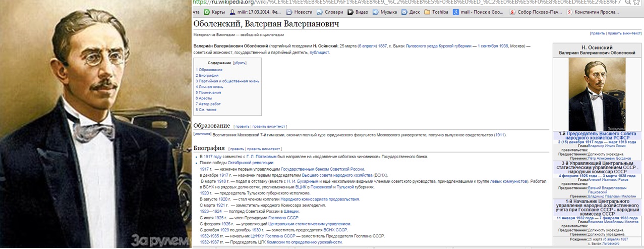The width and height of the screenshot is (644, 249).
Task: Jump to contents item 4 Личная жизнь
Action: pyautogui.click(x=209, y=87)
